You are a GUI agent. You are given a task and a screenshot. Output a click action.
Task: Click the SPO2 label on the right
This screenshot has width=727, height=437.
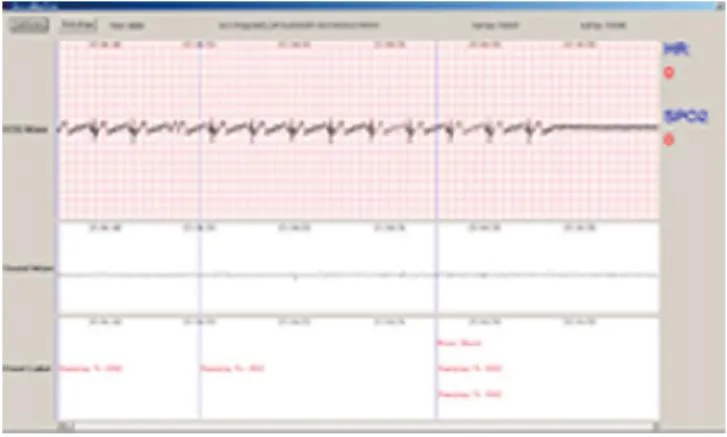tap(686, 117)
